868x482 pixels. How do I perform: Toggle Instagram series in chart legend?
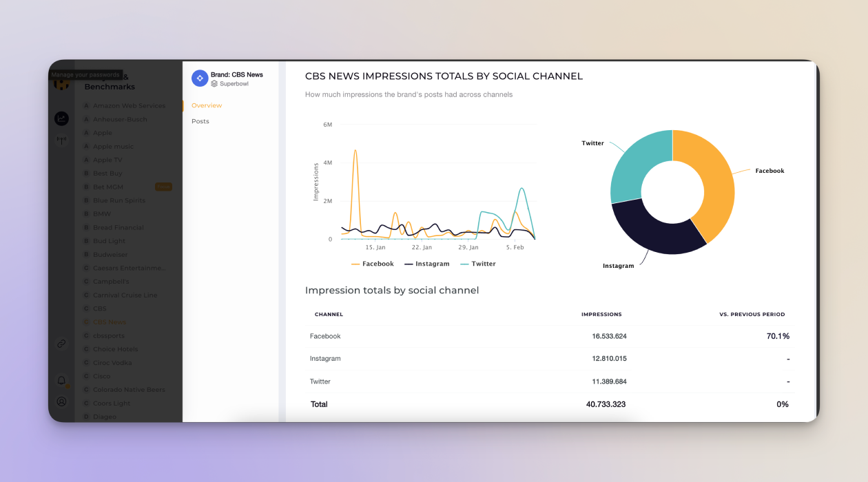tap(426, 264)
